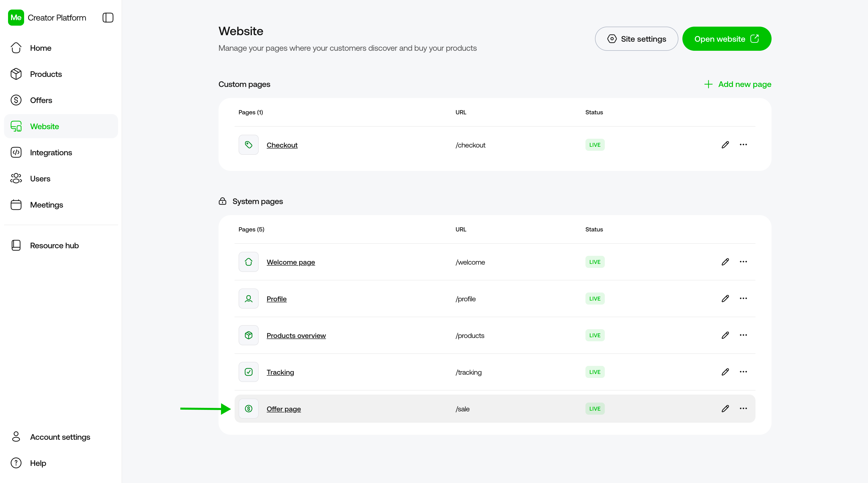The image size is (868, 483).
Task: Edit Products overview page with the pencil
Action: click(x=725, y=335)
